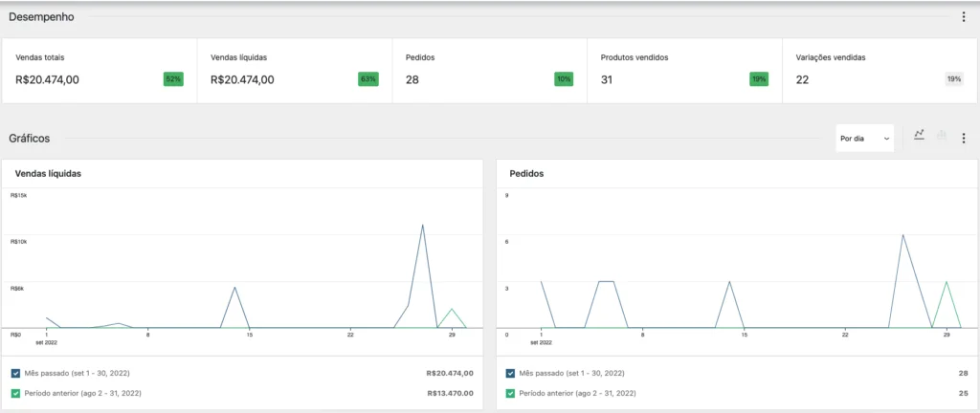Image resolution: width=980 pixels, height=413 pixels.
Task: Click the Pedidos chart title
Action: tap(525, 174)
